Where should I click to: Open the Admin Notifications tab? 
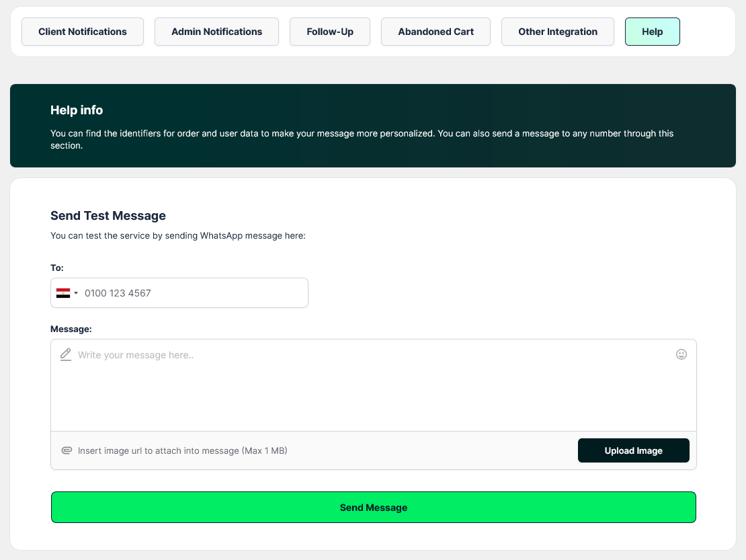[216, 32]
